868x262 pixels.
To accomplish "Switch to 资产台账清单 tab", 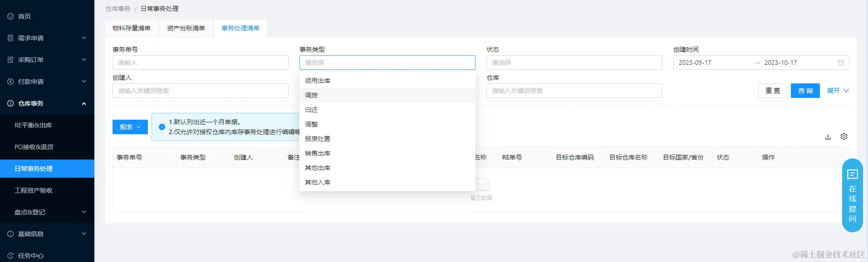I will point(186,28).
